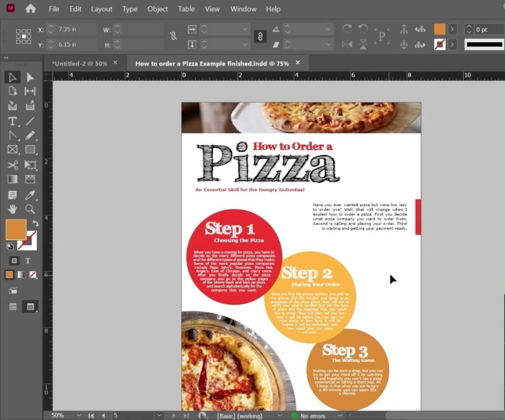Click the orange fill swatch in control bar

pos(439,29)
